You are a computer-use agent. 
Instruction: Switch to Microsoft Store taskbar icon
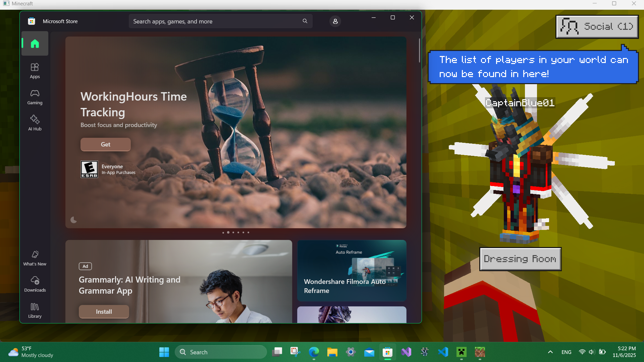click(388, 352)
